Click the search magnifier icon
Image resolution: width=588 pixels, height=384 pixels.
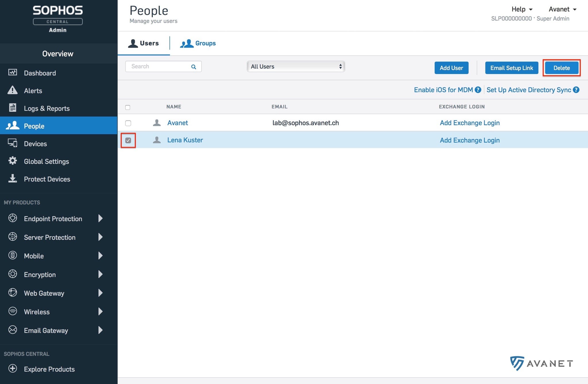click(194, 67)
